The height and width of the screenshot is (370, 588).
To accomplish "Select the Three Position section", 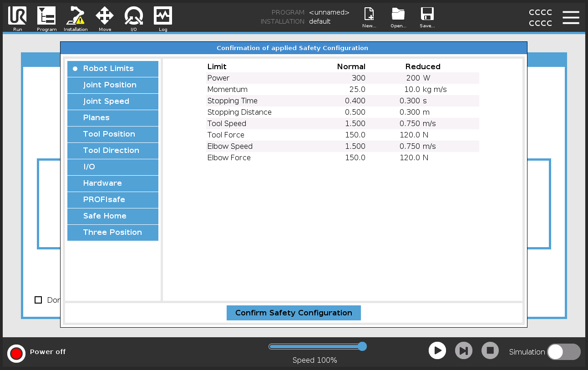I will (113, 233).
